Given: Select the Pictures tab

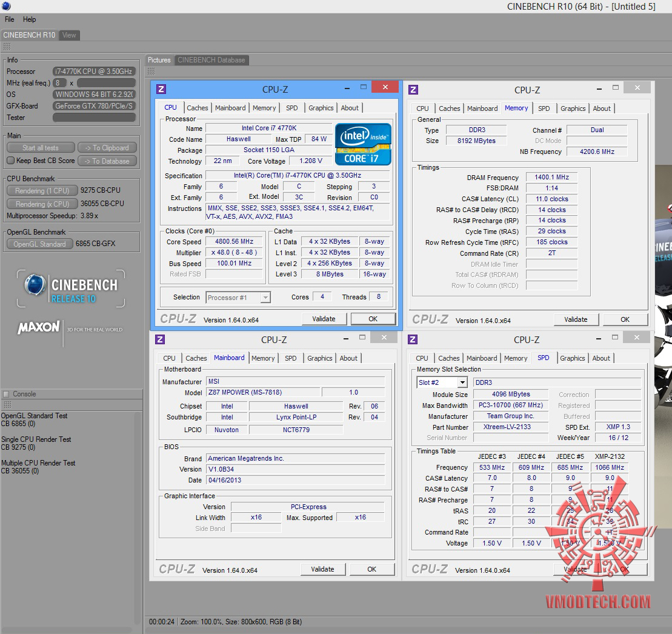Looking at the screenshot, I should coord(159,60).
